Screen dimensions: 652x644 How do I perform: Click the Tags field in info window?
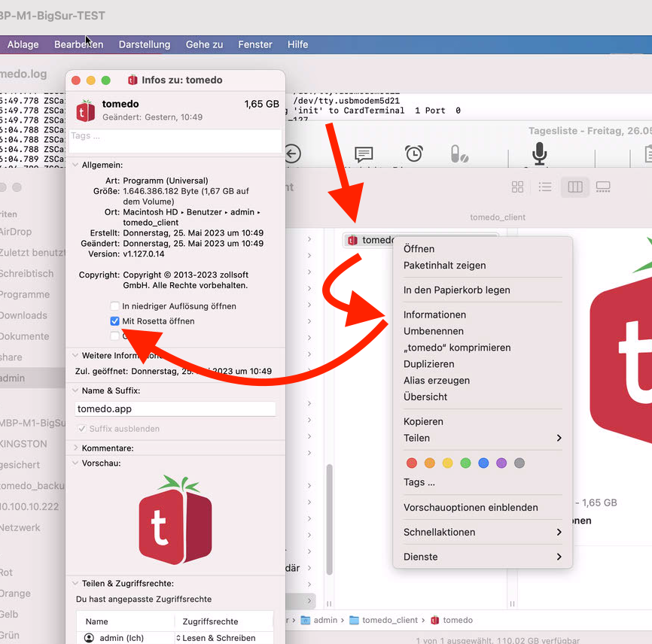click(175, 141)
